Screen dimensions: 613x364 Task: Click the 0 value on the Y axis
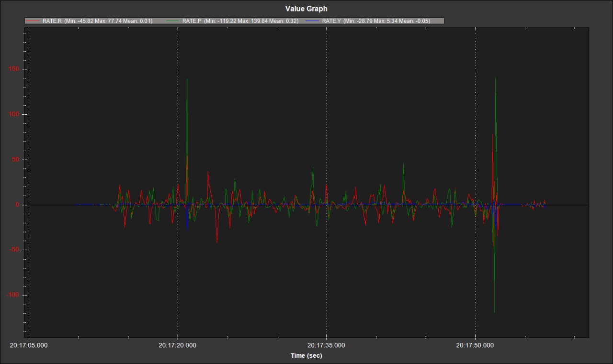pos(17,205)
